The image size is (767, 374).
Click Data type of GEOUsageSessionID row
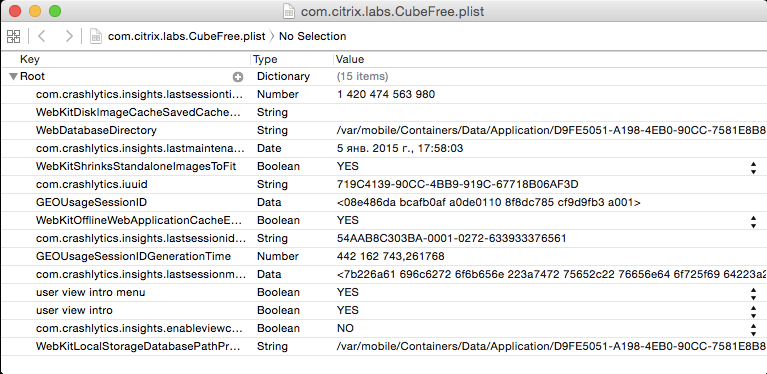click(269, 202)
